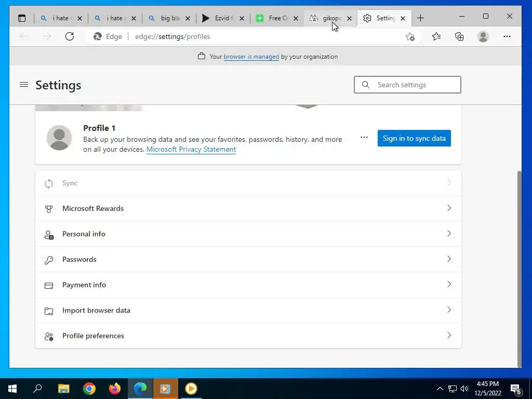Click the browser Refresh button
532x399 pixels.
[70, 36]
